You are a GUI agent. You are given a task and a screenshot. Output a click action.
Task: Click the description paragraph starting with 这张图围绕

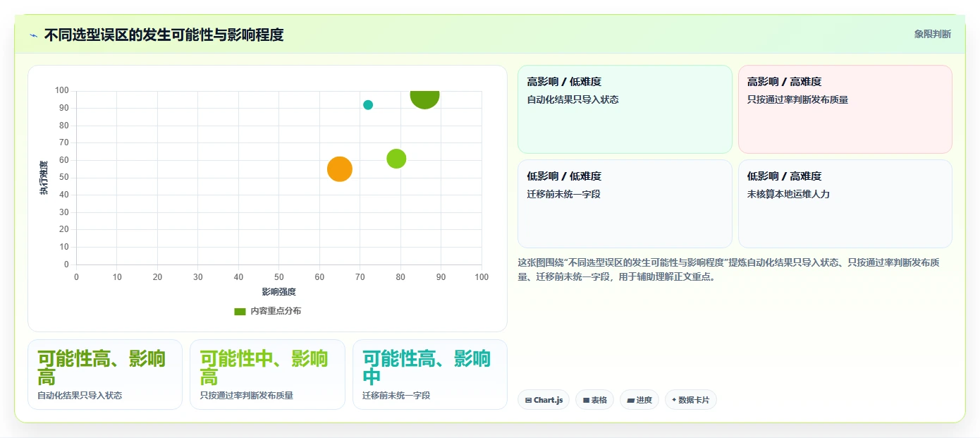tap(728, 269)
